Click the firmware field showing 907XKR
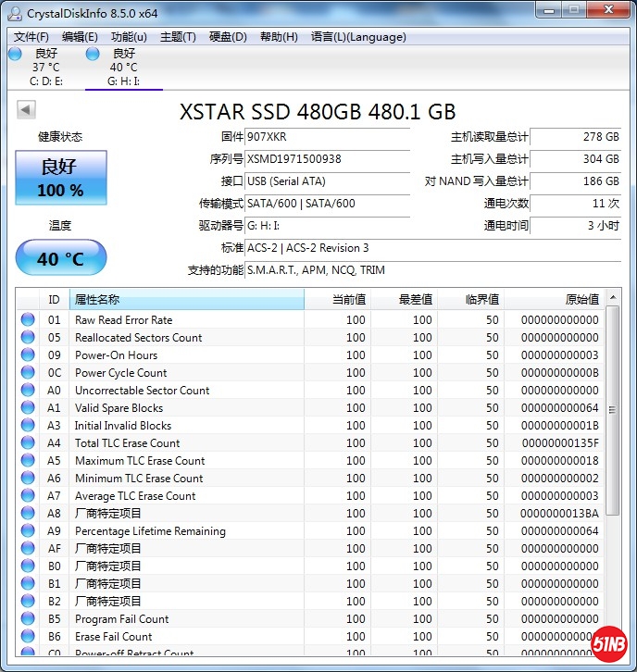 coord(327,137)
